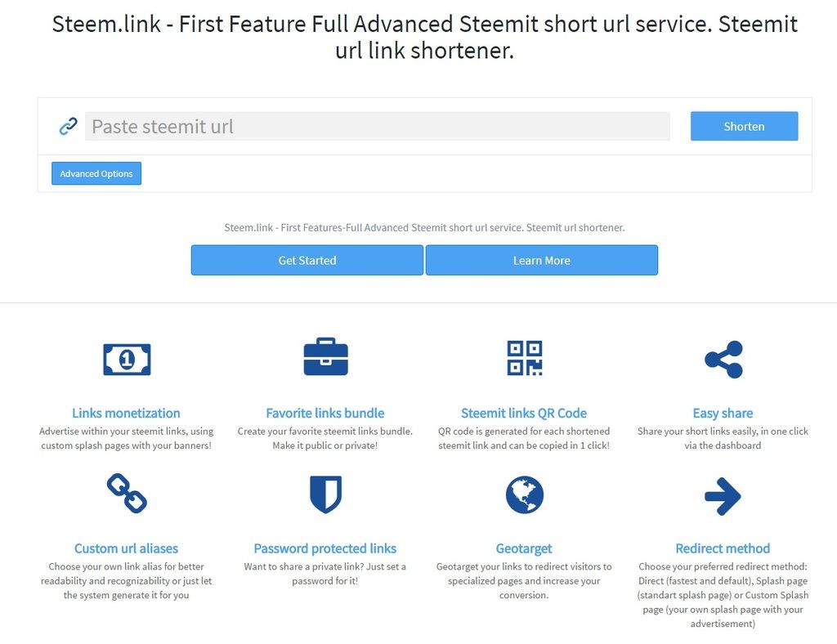Open the Links monetization heading link
The height and width of the screenshot is (644, 837).
pos(126,413)
